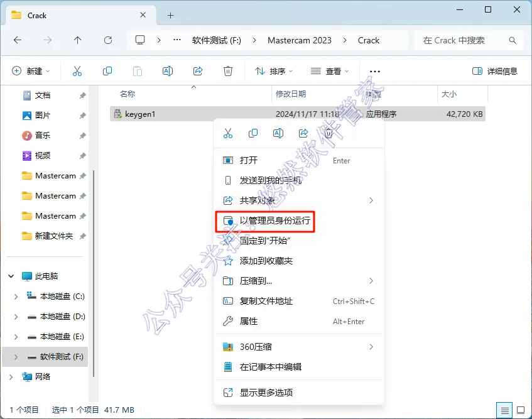Click the This PC monitor icon in the address bar
The width and height of the screenshot is (532, 419).
pos(140,40)
